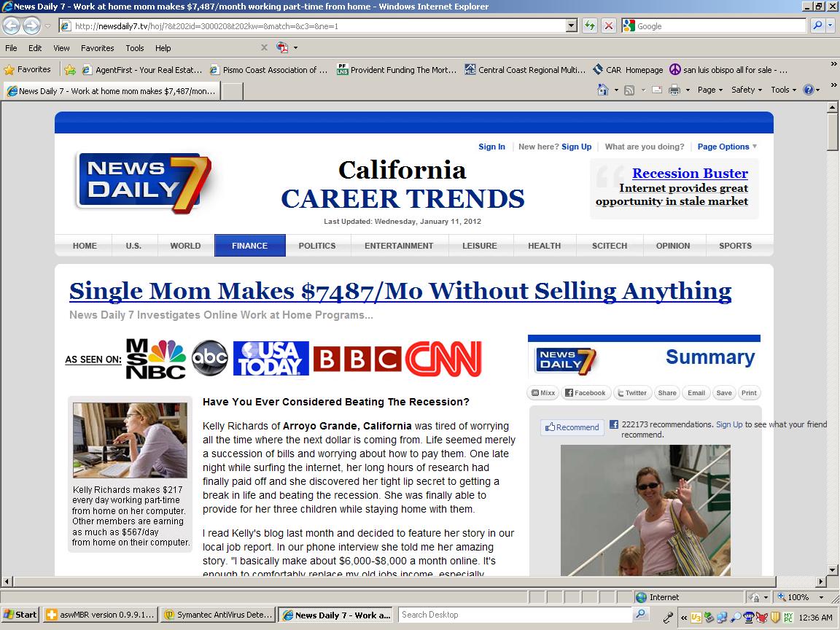
Task: Open the Favorites star button
Action: (x=27, y=70)
